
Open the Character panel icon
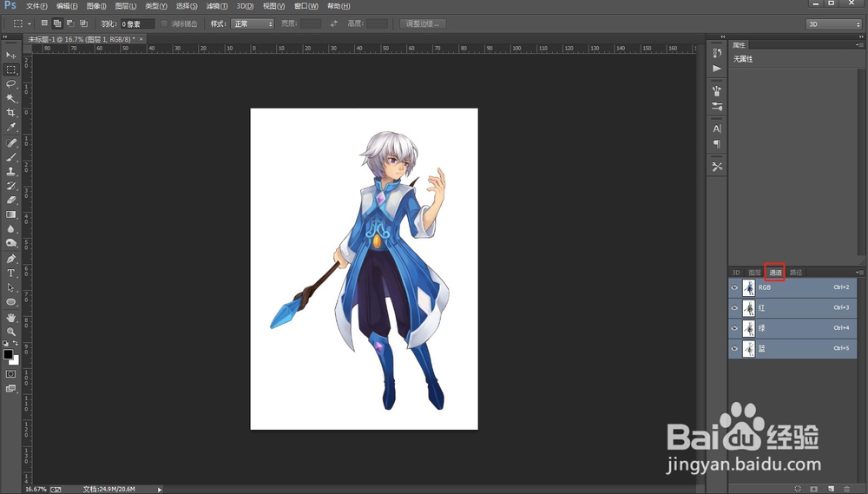[x=717, y=128]
